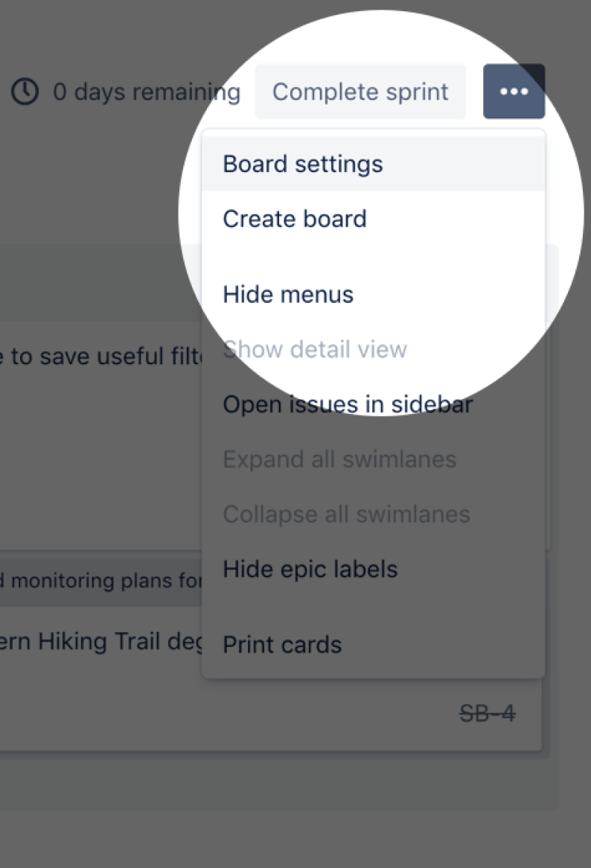Select Create board

(x=294, y=218)
